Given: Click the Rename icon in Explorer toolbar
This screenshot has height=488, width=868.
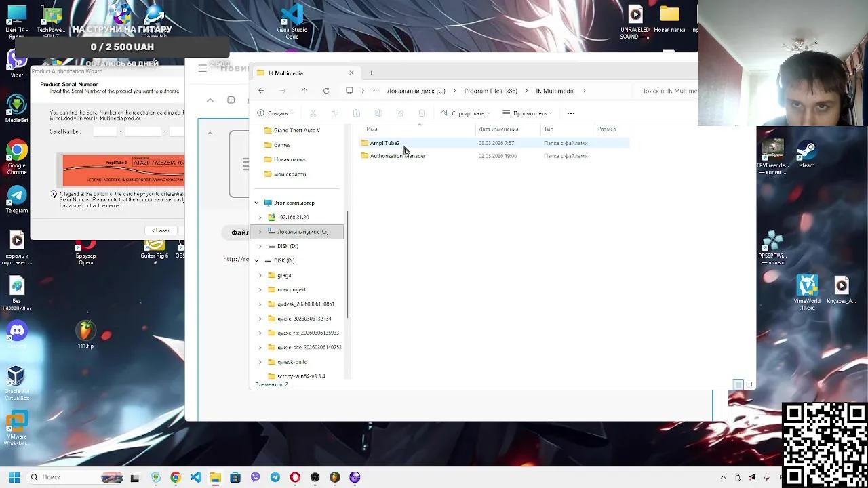Looking at the screenshot, I should click(x=378, y=113).
